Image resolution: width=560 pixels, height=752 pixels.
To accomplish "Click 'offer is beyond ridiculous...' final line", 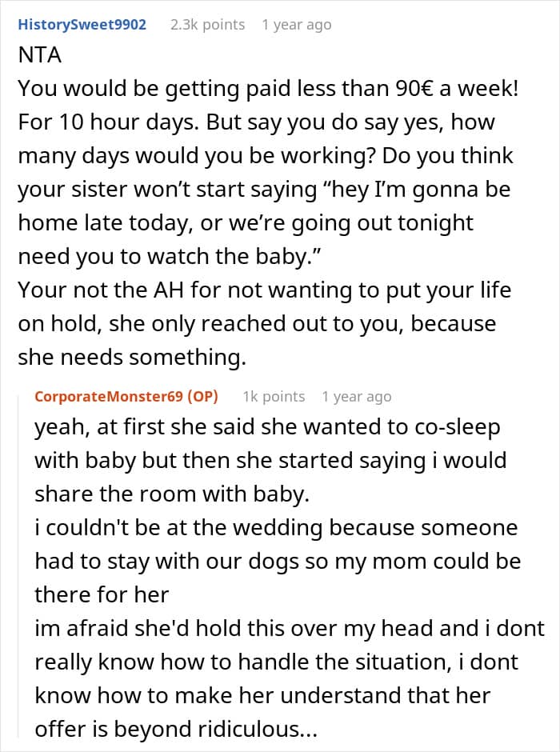I will point(176,730).
